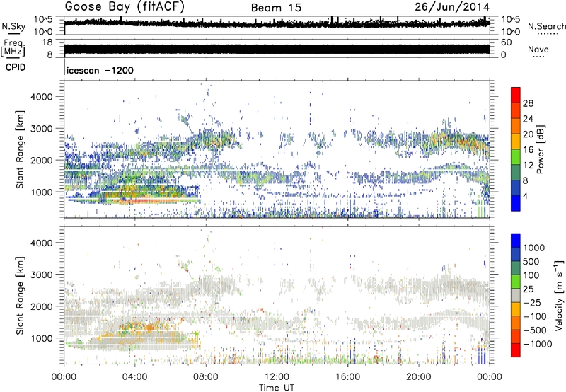This screenshot has width=566, height=392.
Task: Click the "Velocity [m s-1]" colorbar title
Action: coord(559,295)
